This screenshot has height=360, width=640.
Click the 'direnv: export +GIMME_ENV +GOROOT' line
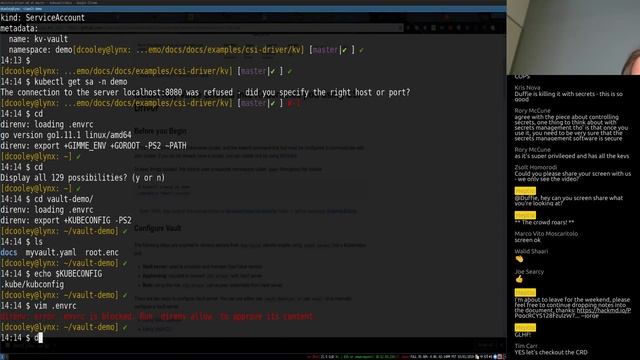93,146
